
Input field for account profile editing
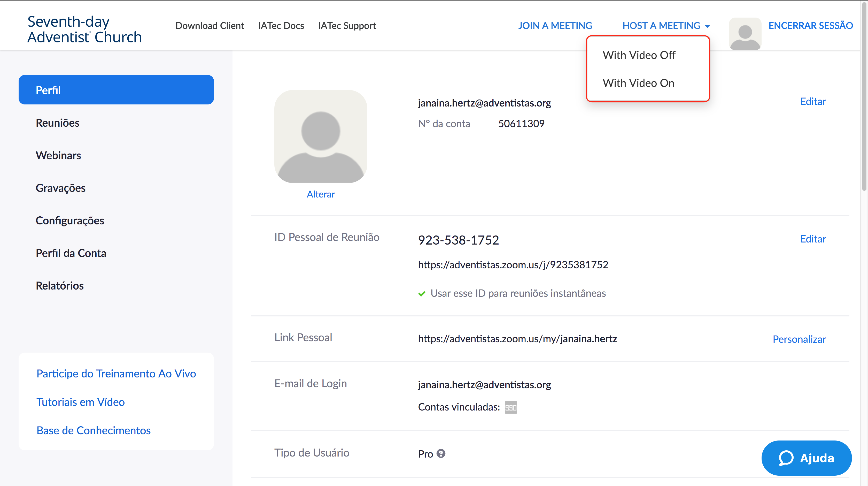coord(812,101)
